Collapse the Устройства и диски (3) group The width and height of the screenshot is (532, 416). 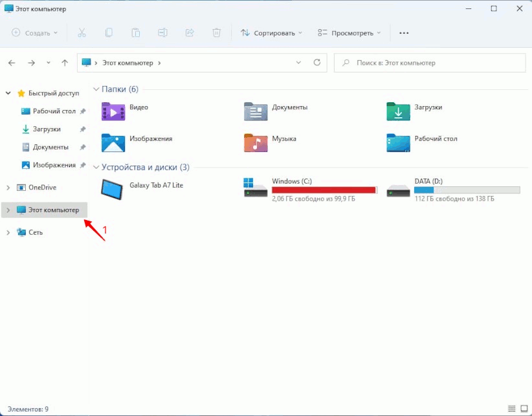[96, 167]
